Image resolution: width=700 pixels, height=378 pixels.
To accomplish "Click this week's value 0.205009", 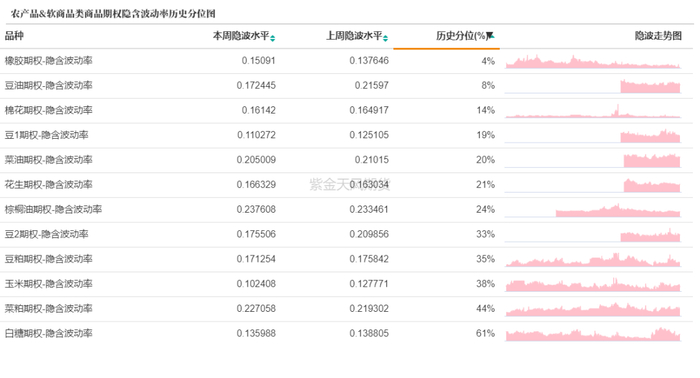I will pos(256,160).
